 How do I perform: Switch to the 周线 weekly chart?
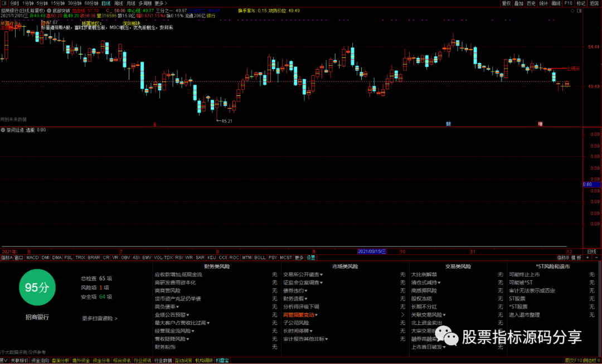coord(119,3)
